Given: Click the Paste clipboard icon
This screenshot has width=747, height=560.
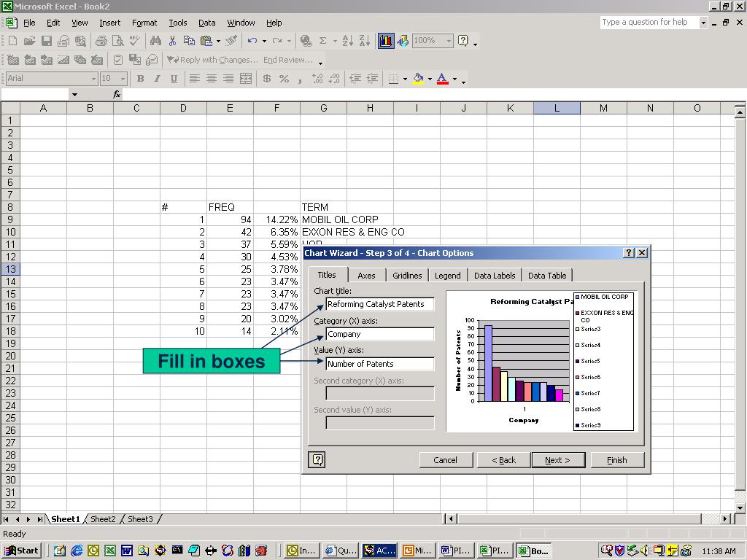Looking at the screenshot, I should coord(206,41).
